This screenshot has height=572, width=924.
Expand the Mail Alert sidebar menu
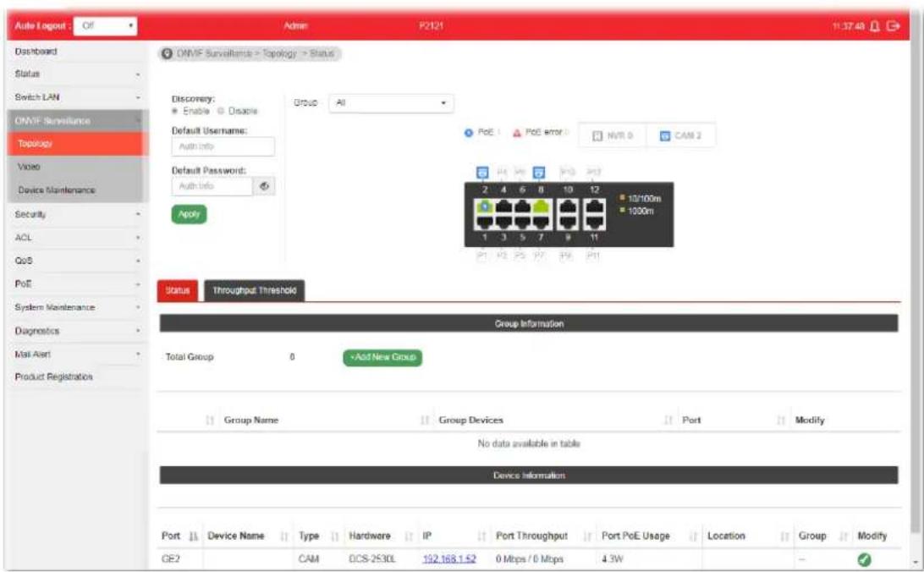click(77, 354)
